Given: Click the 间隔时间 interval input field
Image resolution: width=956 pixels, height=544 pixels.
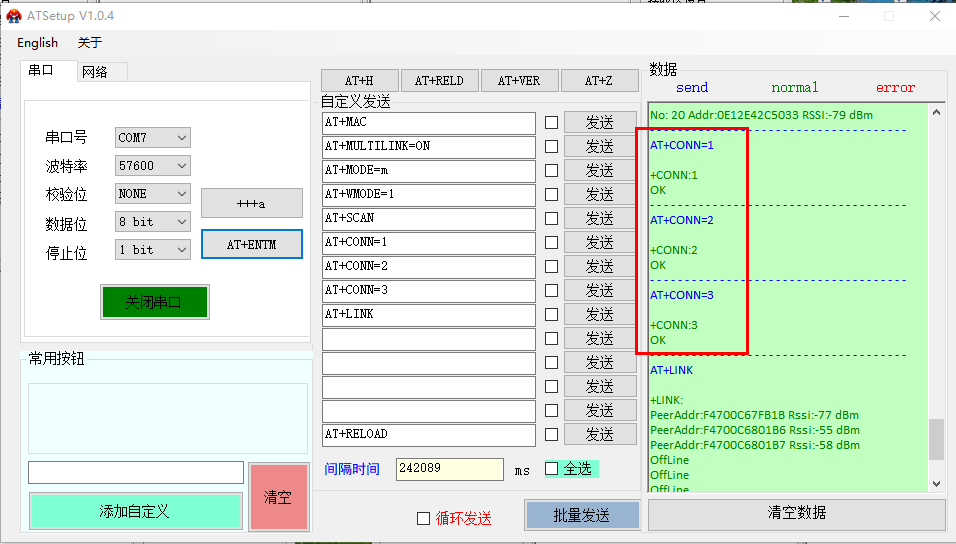Looking at the screenshot, I should click(x=449, y=468).
